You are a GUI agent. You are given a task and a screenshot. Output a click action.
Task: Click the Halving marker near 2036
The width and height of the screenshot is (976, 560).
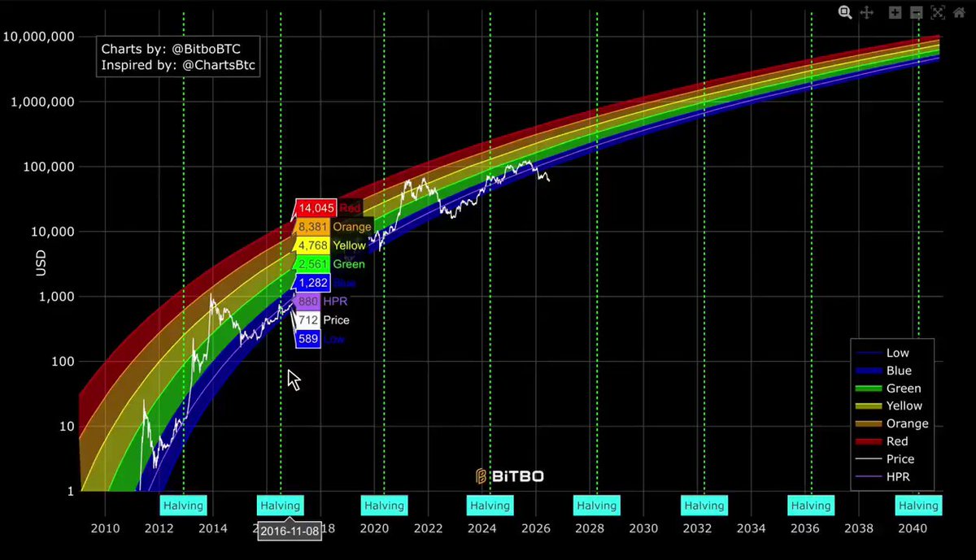pos(811,506)
